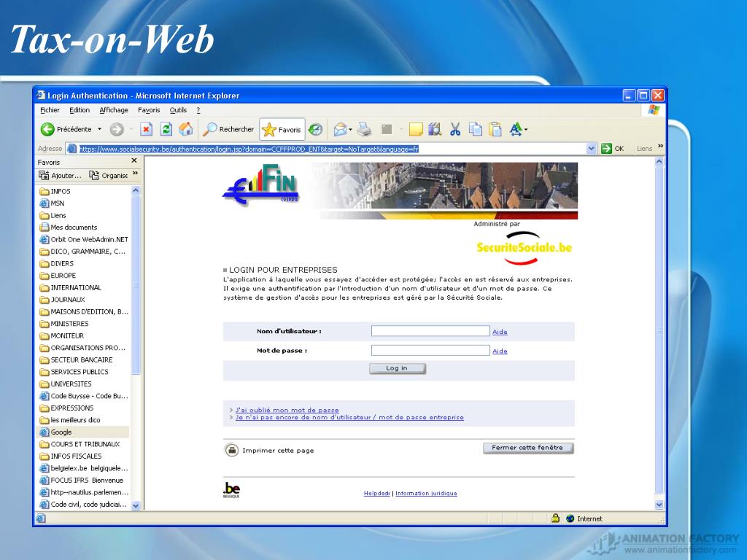The image size is (747, 560).
Task: Open the Affichage menu
Action: click(x=114, y=110)
